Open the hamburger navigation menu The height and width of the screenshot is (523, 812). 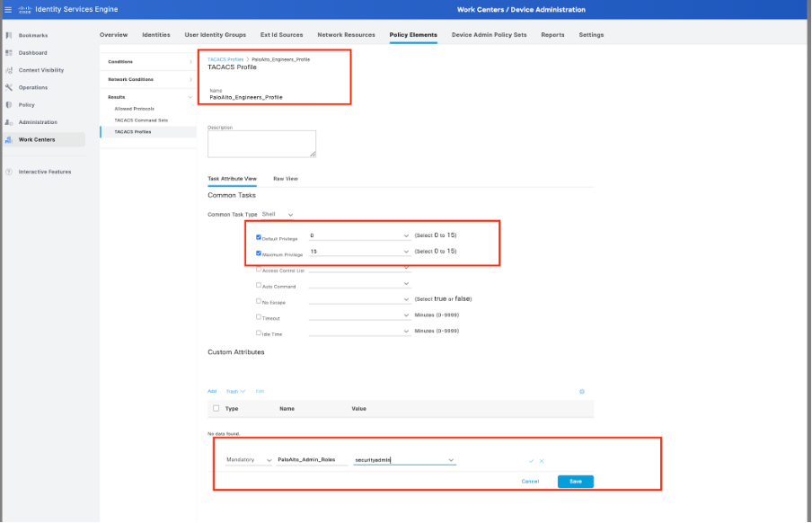(x=8, y=9)
